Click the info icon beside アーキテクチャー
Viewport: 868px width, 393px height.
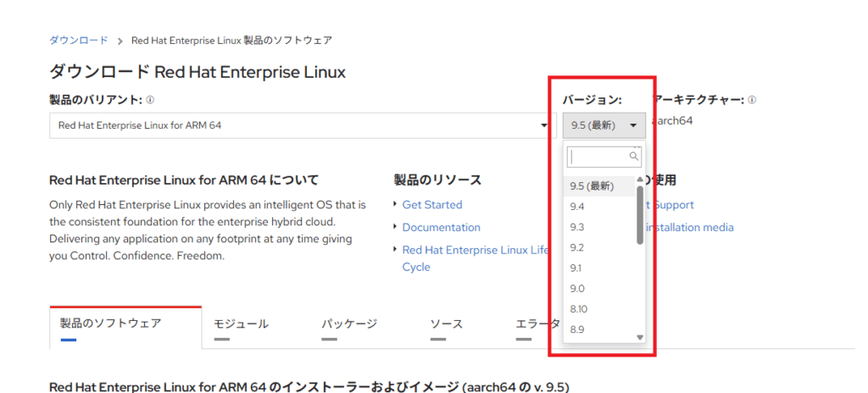(752, 100)
